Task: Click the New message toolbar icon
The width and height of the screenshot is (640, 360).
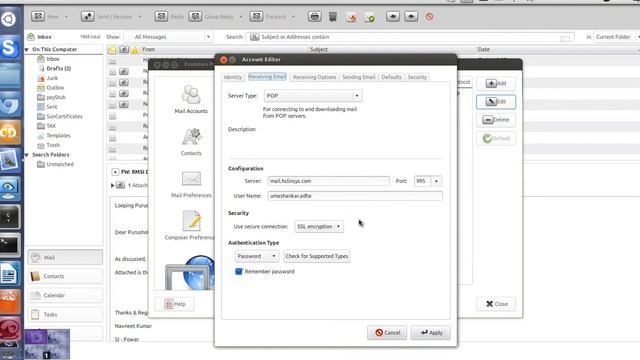Action: [x=38, y=16]
